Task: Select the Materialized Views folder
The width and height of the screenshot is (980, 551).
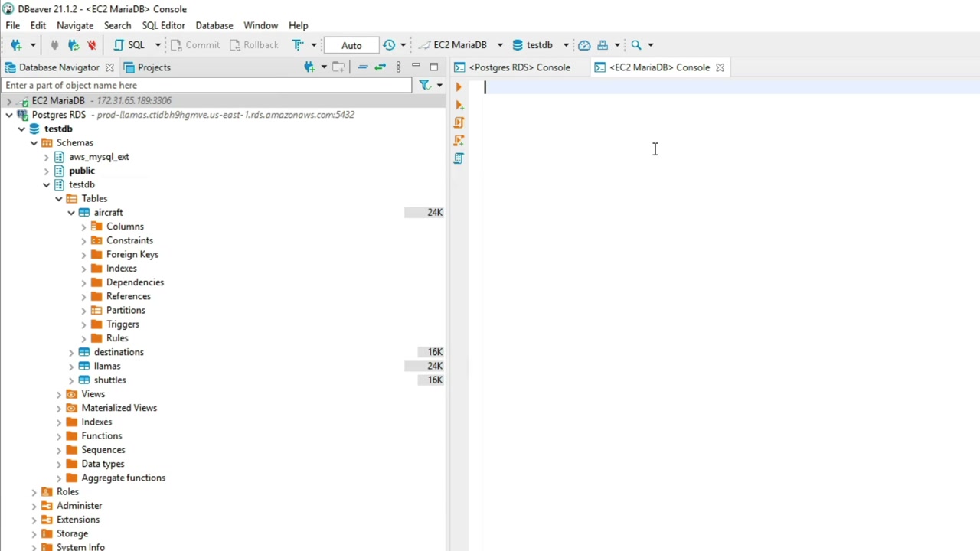Action: tap(119, 408)
